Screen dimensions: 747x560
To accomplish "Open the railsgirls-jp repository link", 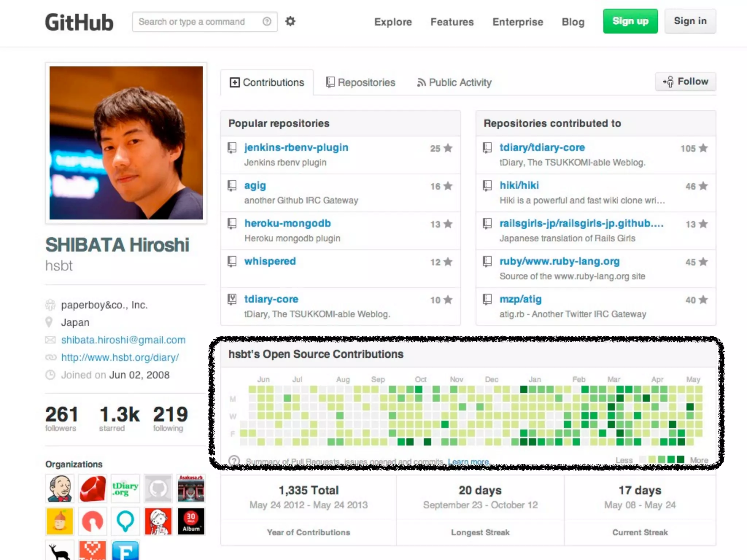I will pos(581,223).
